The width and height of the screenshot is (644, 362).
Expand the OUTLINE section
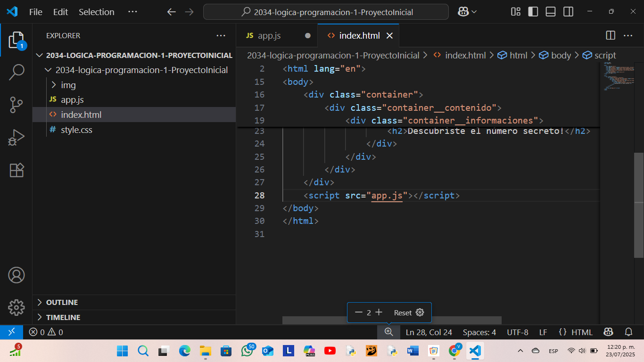click(134, 302)
